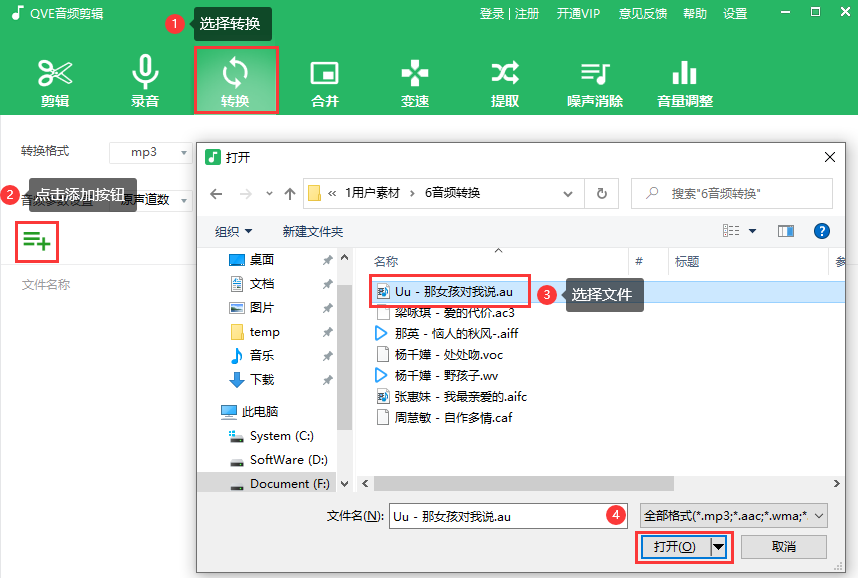Click the help icon in the dialog toolbar
The image size is (858, 578).
(x=822, y=231)
